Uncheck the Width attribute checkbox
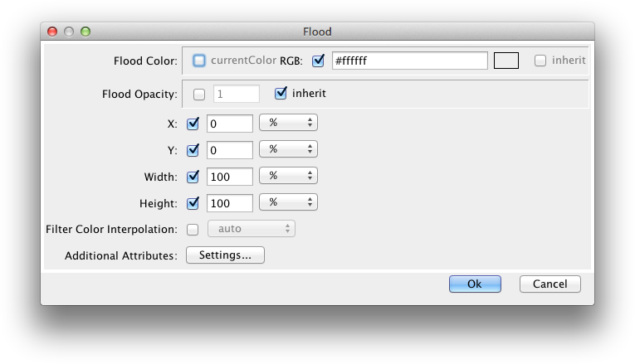Screen dimensions: 635x364 [x=193, y=177]
